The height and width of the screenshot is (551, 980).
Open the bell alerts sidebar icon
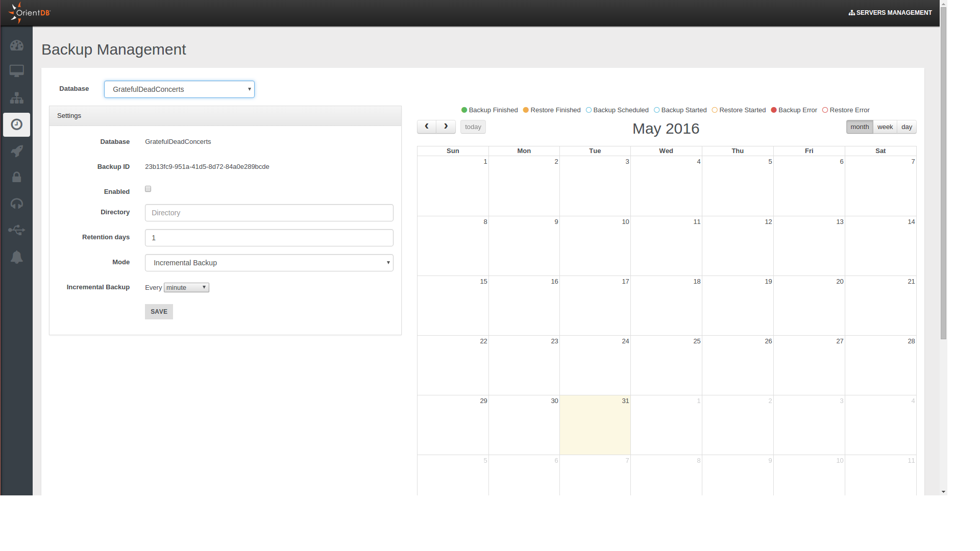coord(16,257)
